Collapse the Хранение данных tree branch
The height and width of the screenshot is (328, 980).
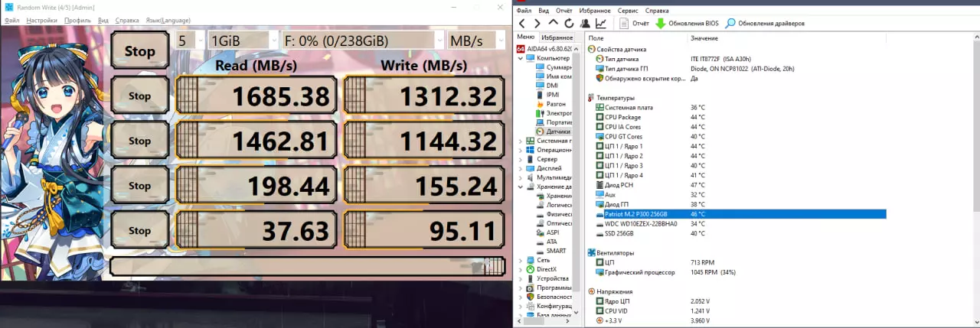tap(521, 187)
